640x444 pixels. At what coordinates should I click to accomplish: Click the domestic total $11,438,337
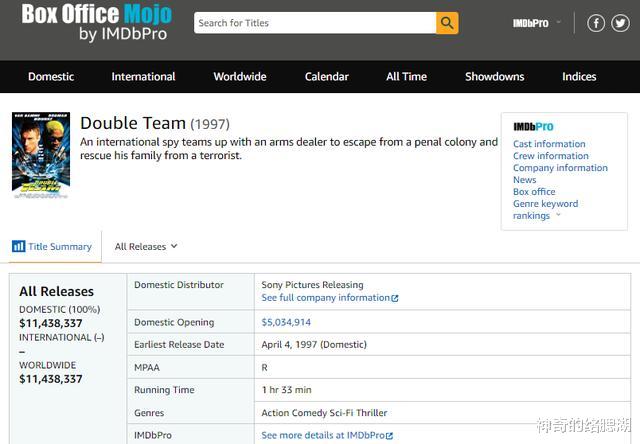[51, 323]
